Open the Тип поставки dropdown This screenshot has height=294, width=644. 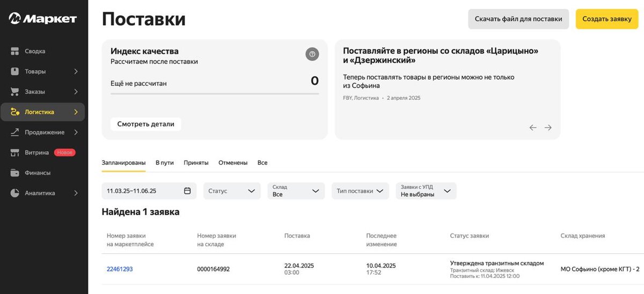(360, 191)
